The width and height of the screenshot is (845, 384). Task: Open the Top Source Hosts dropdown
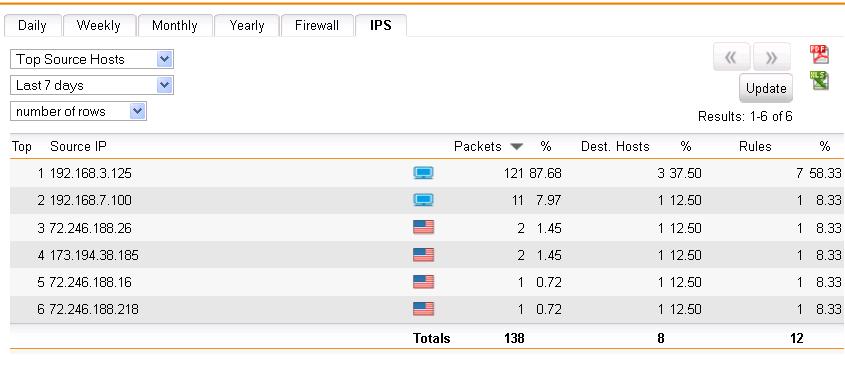point(92,59)
